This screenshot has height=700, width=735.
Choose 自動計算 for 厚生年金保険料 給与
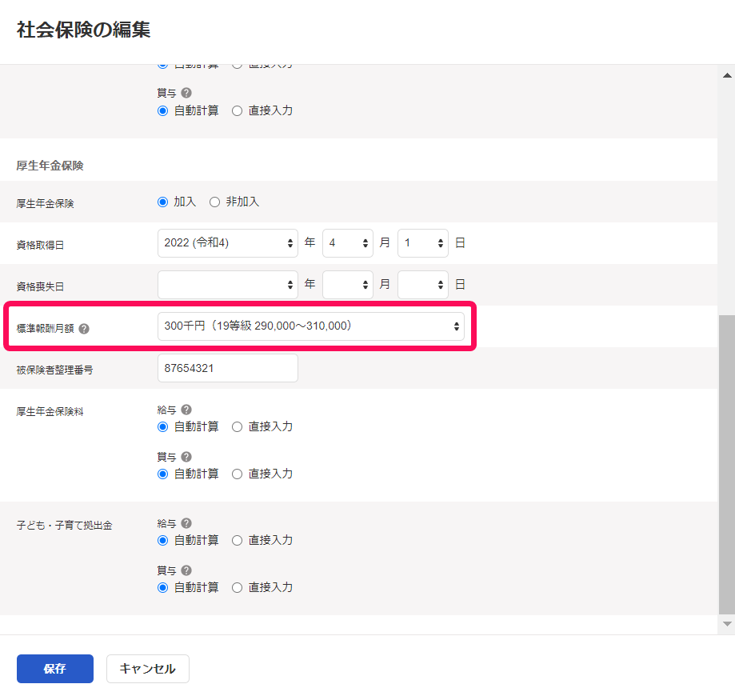click(x=162, y=426)
